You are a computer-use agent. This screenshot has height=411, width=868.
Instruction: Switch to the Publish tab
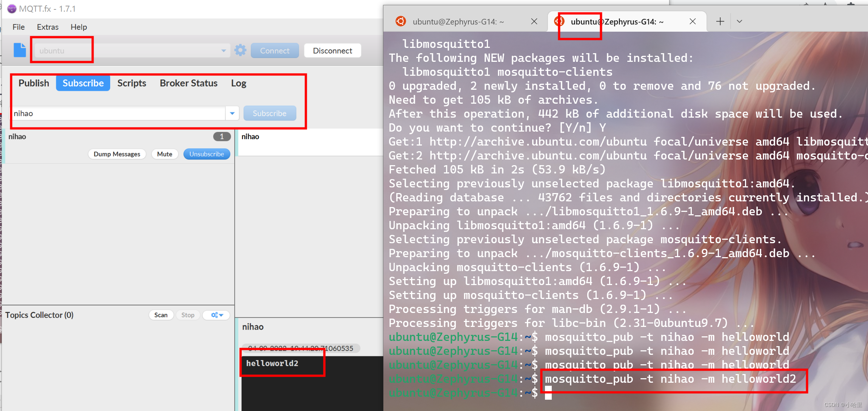tap(34, 83)
